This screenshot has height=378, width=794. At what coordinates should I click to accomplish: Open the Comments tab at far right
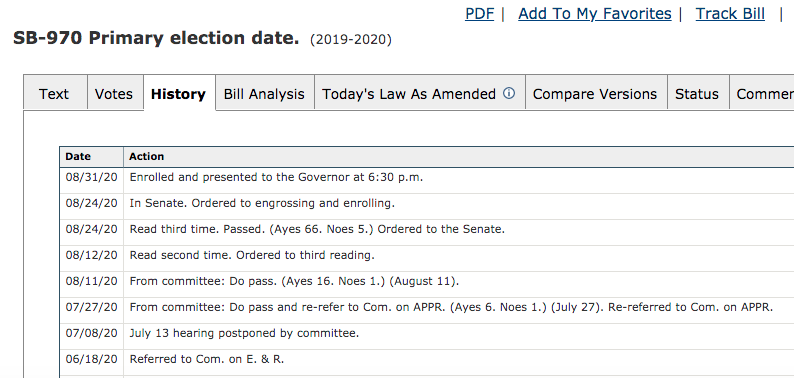coord(762,92)
